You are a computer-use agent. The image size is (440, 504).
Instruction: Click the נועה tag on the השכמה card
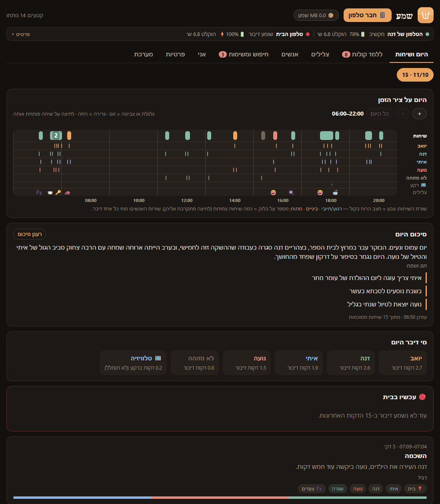(x=358, y=488)
